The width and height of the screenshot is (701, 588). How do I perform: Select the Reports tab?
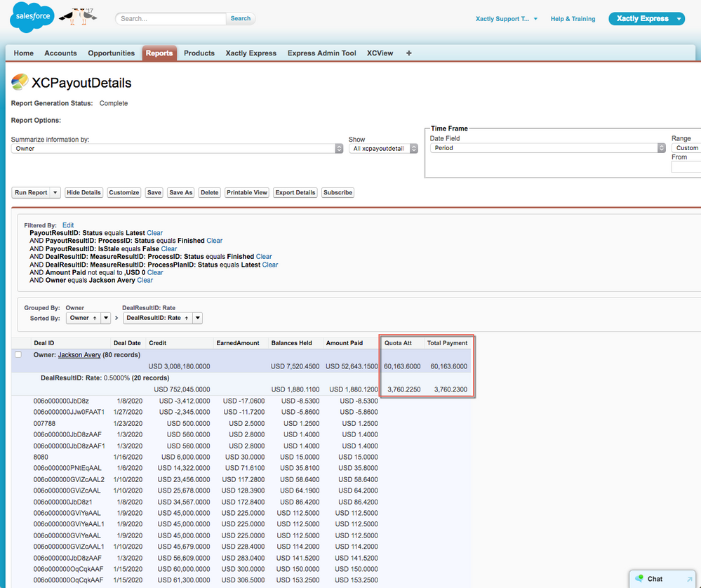(x=159, y=53)
